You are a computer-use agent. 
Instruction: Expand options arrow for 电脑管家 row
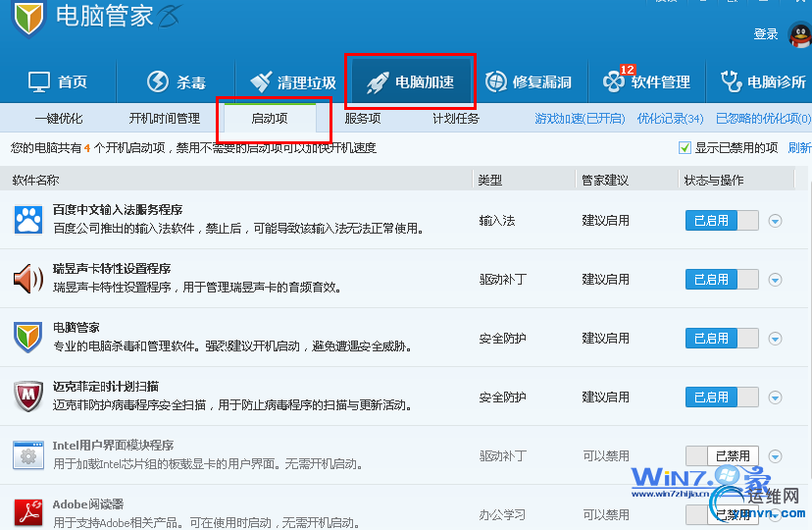776,339
